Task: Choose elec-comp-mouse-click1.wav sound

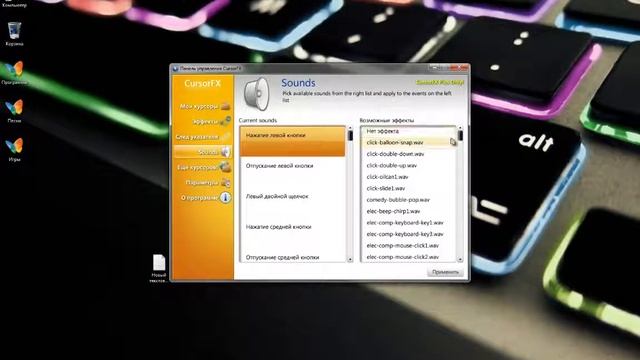Action: click(408, 245)
